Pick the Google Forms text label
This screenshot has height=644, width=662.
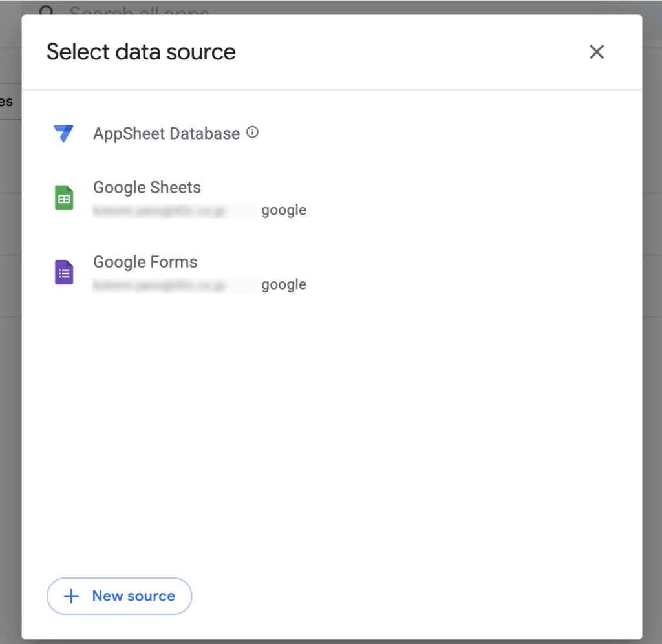click(x=145, y=262)
